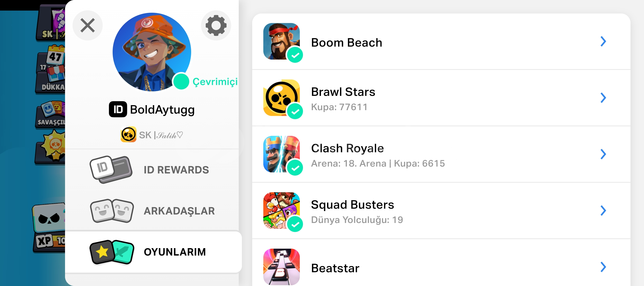Click the green checkmark on Boom Beach
644x286 pixels.
pyautogui.click(x=295, y=55)
